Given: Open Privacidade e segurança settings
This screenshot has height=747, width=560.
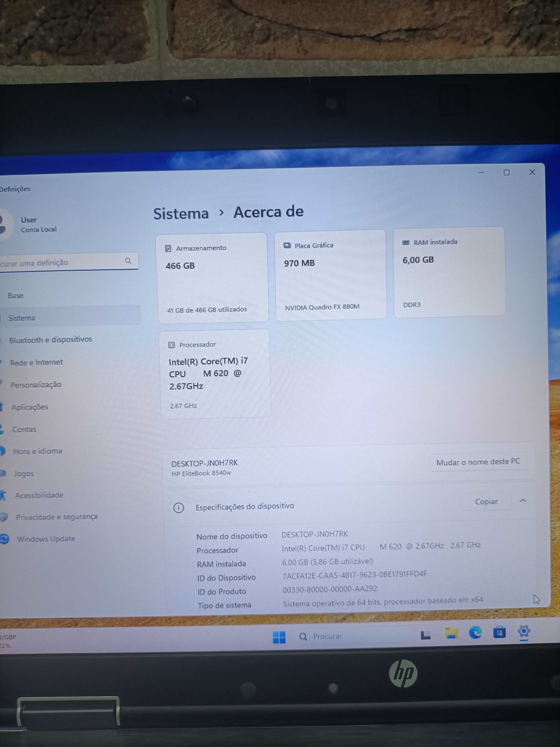Looking at the screenshot, I should pyautogui.click(x=57, y=517).
